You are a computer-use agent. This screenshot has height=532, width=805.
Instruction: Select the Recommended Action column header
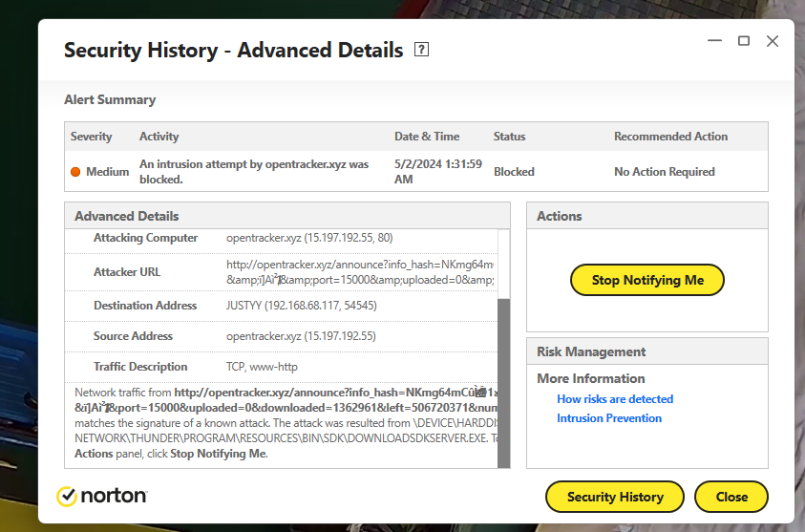coord(670,137)
